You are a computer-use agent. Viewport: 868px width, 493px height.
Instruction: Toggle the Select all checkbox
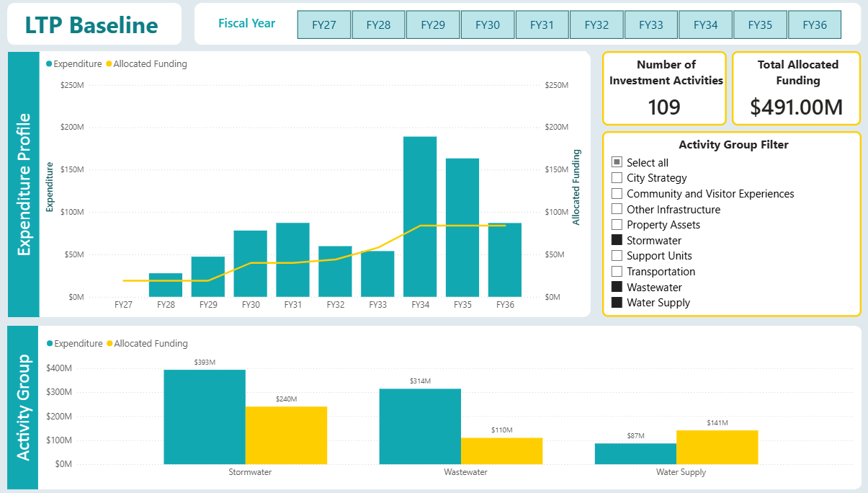617,163
